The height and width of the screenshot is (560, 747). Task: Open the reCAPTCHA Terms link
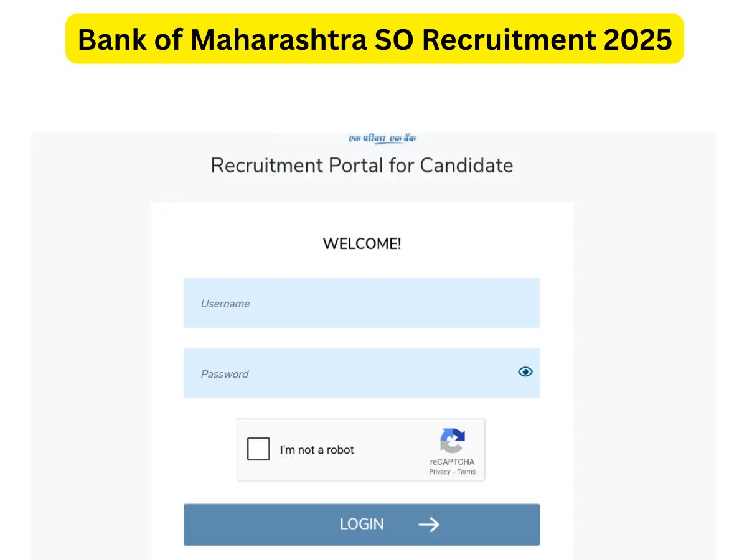tap(466, 472)
